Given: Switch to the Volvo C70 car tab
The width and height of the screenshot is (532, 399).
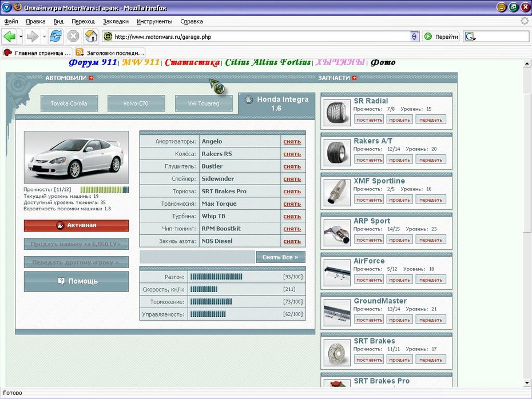Looking at the screenshot, I should [x=136, y=103].
